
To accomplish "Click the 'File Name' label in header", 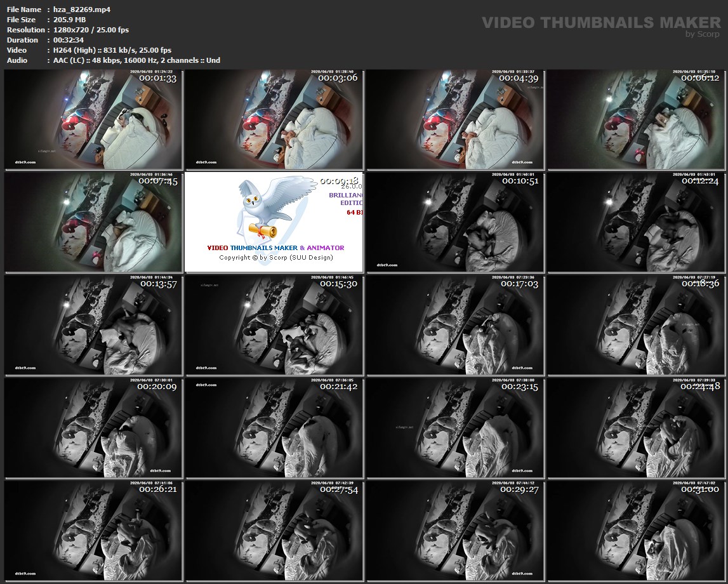I will (24, 10).
